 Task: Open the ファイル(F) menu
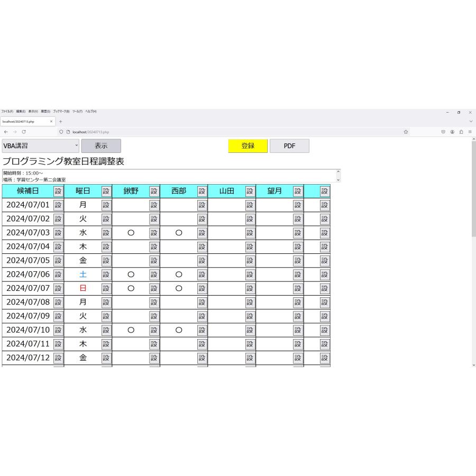pos(7,112)
